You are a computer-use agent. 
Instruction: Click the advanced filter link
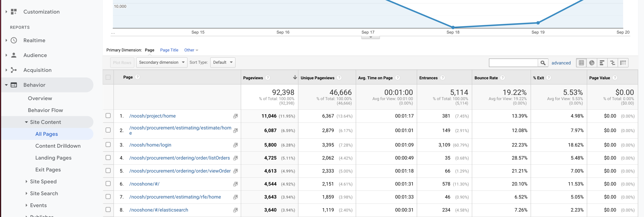tap(561, 63)
